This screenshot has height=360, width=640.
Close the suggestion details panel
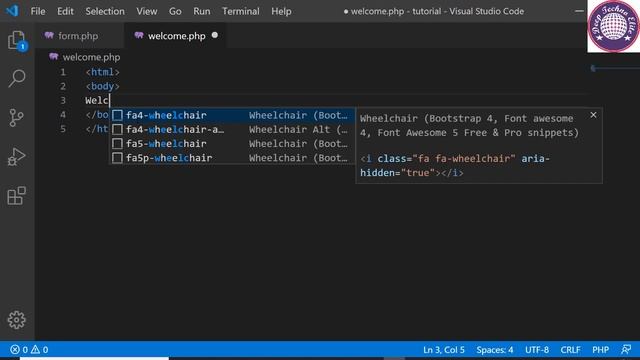(593, 115)
